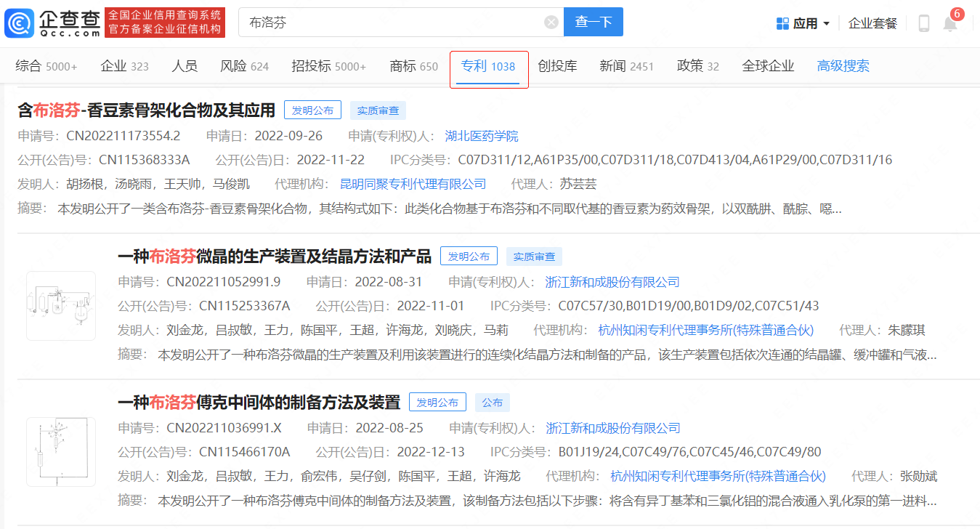Click the 实质审查 tag on the 香豆素 patent
This screenshot has height=529, width=980.
pyautogui.click(x=378, y=110)
